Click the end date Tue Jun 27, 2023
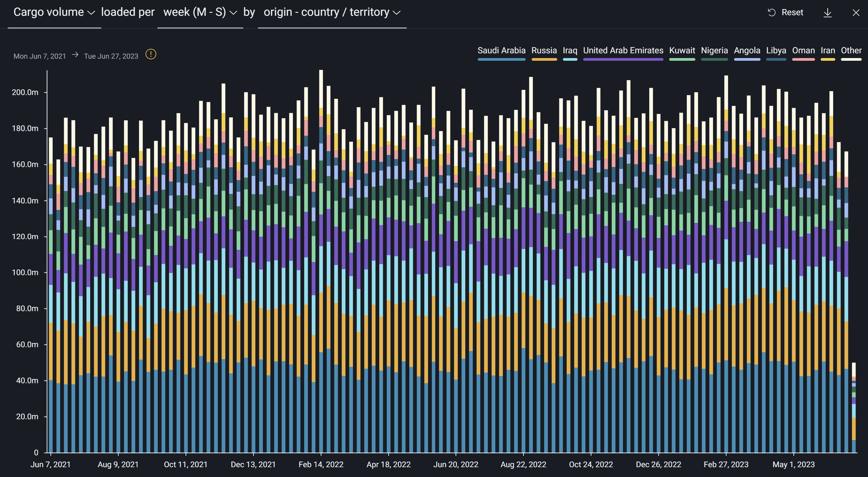The image size is (868, 477). tap(111, 56)
